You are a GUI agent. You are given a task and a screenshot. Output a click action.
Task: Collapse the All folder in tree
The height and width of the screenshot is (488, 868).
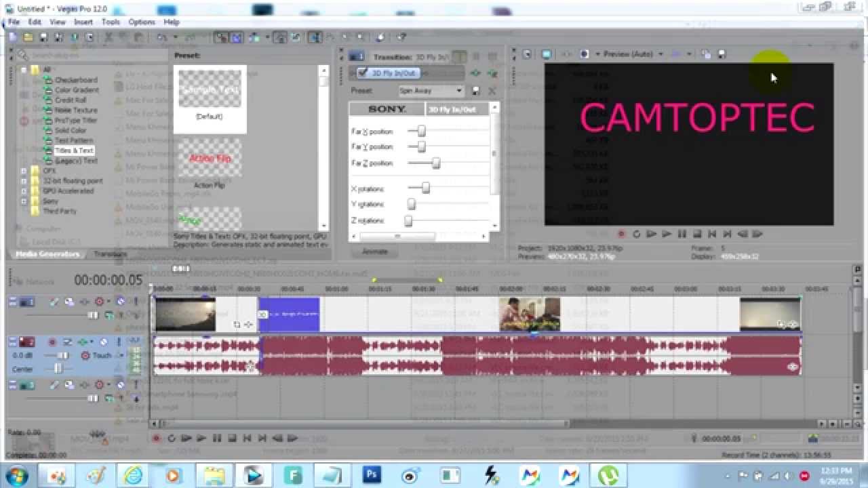coord(24,70)
